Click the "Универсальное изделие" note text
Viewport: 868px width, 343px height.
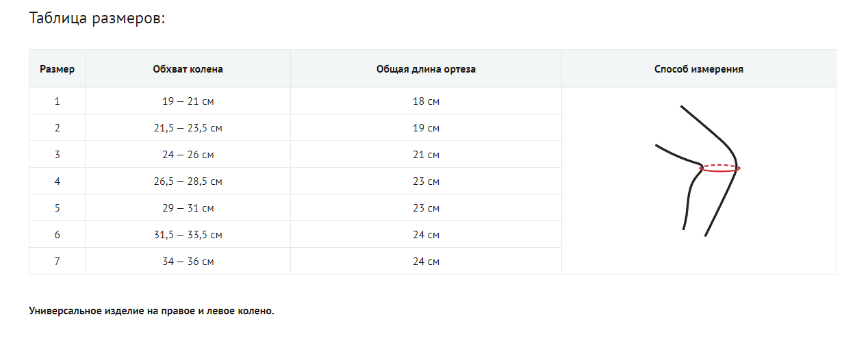[151, 311]
